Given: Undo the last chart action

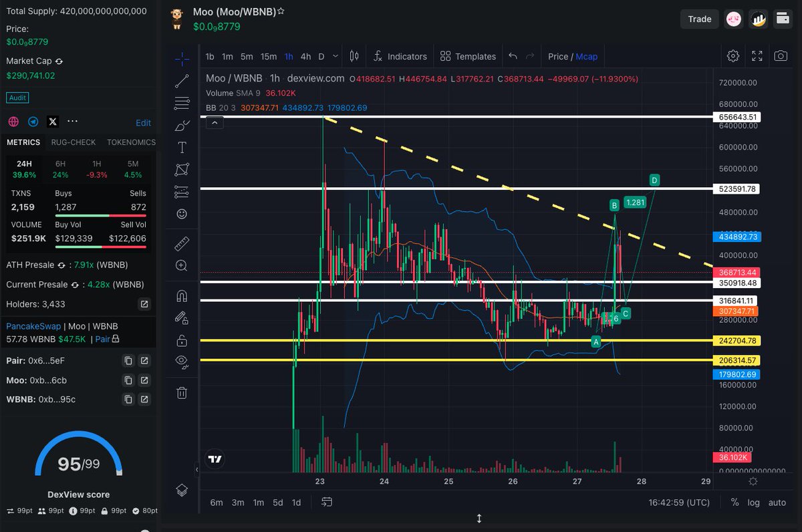Looking at the screenshot, I should (513, 56).
